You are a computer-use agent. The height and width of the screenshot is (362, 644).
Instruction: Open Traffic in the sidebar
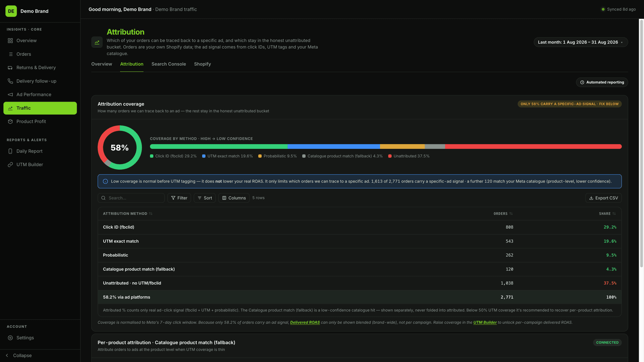tap(40, 108)
